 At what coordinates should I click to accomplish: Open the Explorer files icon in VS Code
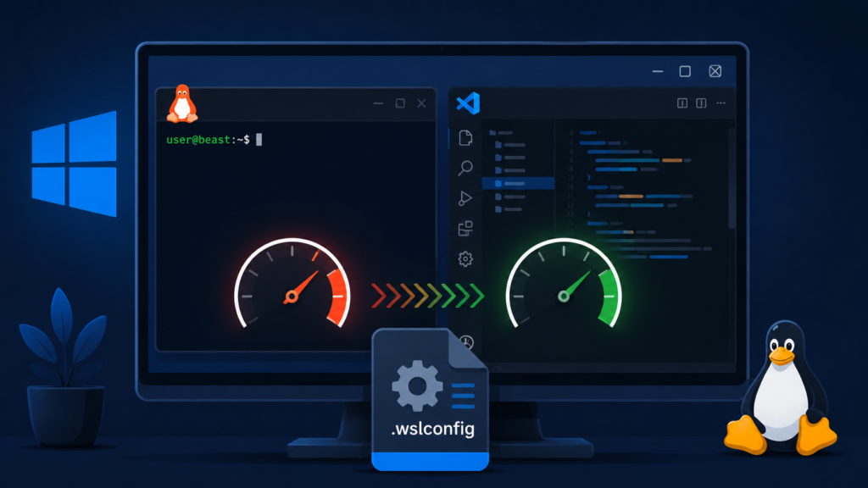(x=465, y=137)
